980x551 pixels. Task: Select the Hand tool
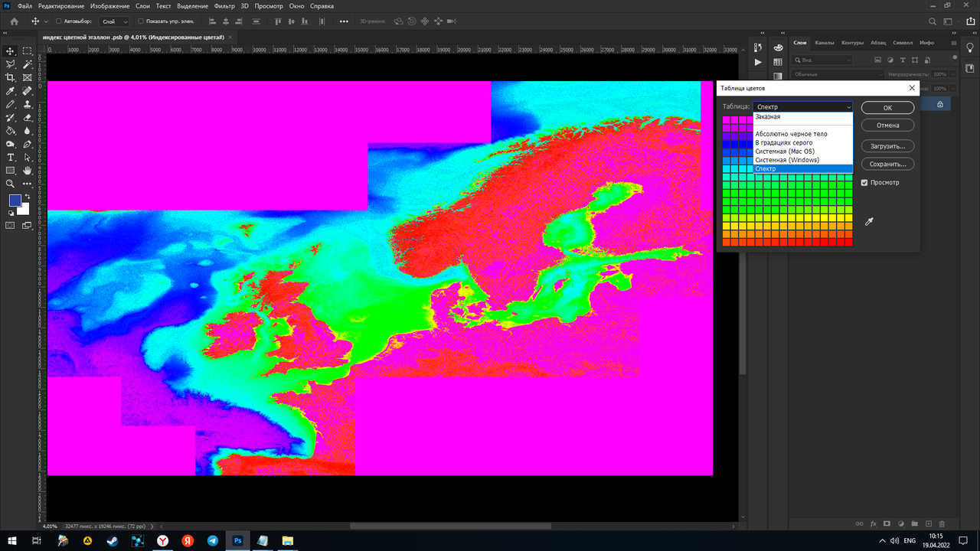(28, 171)
